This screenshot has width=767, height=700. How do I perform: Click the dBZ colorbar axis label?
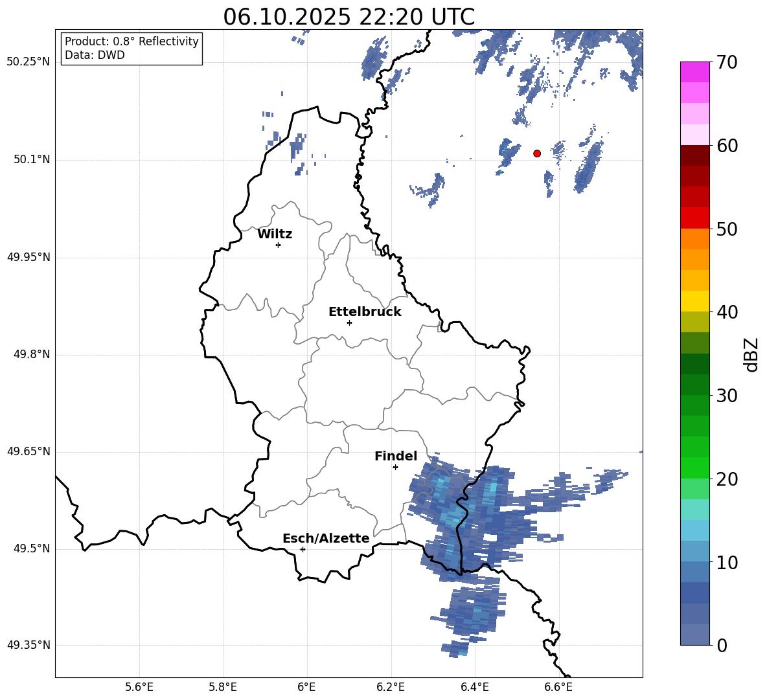click(751, 355)
